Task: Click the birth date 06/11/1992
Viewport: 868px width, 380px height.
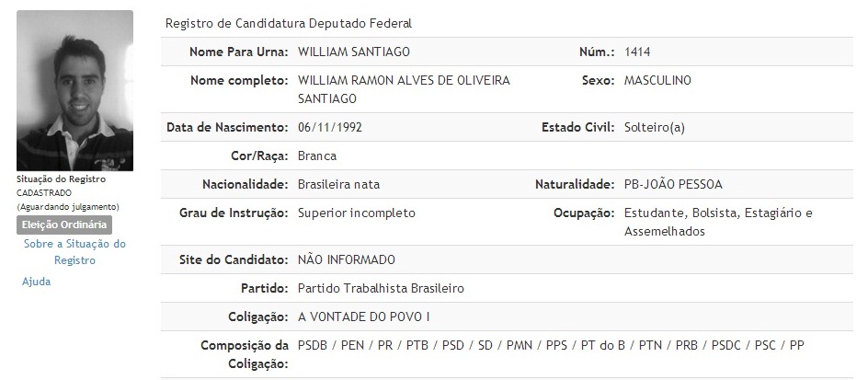Action: (330, 127)
